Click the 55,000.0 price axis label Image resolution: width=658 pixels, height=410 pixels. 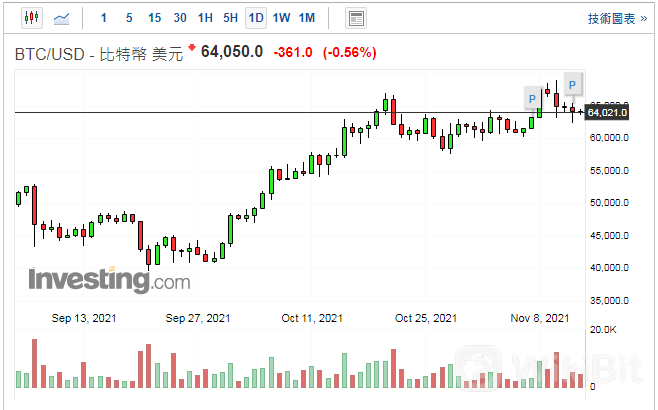[x=609, y=170]
